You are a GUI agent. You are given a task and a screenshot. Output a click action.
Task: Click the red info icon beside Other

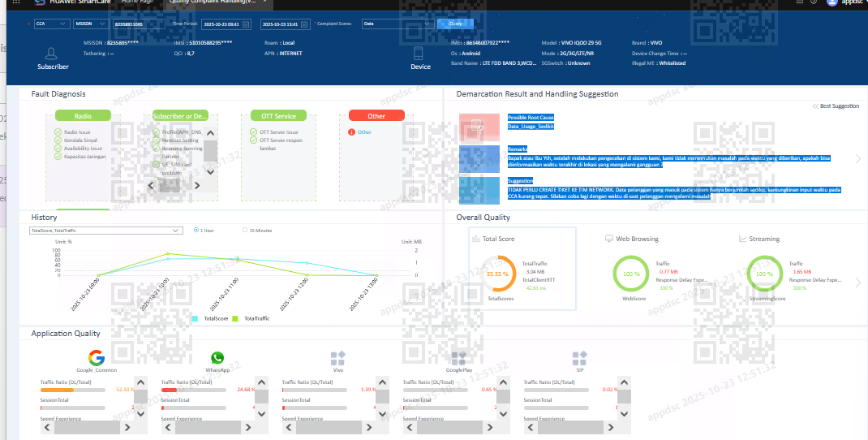(x=351, y=132)
